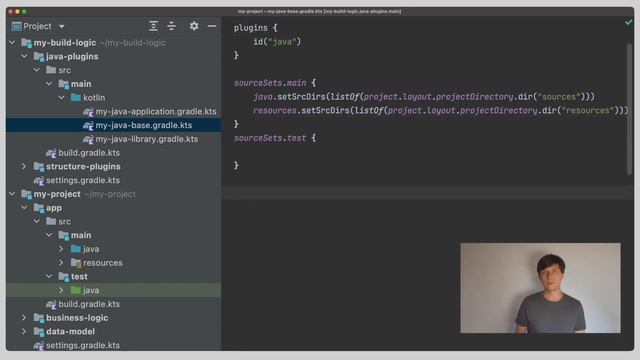Expand the resources folder under app main

point(61,263)
